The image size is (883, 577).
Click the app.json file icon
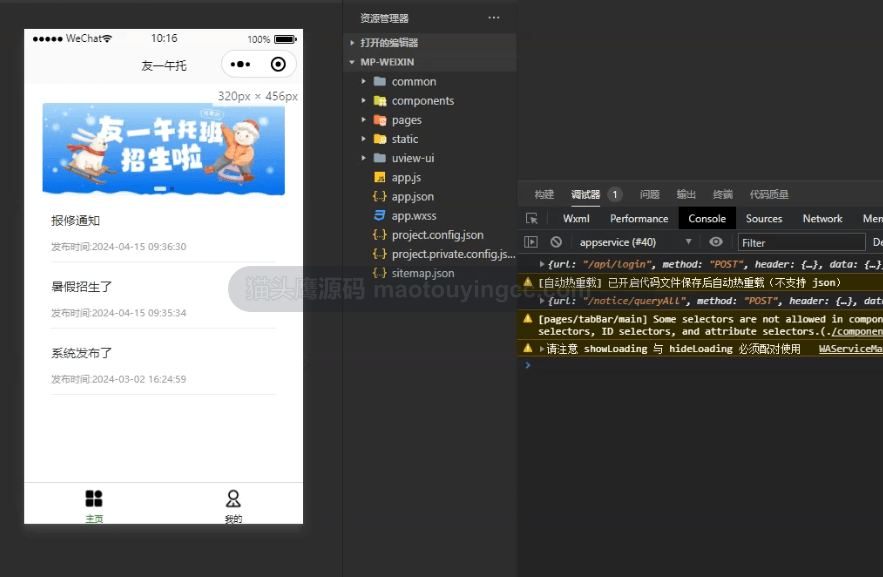(x=380, y=196)
